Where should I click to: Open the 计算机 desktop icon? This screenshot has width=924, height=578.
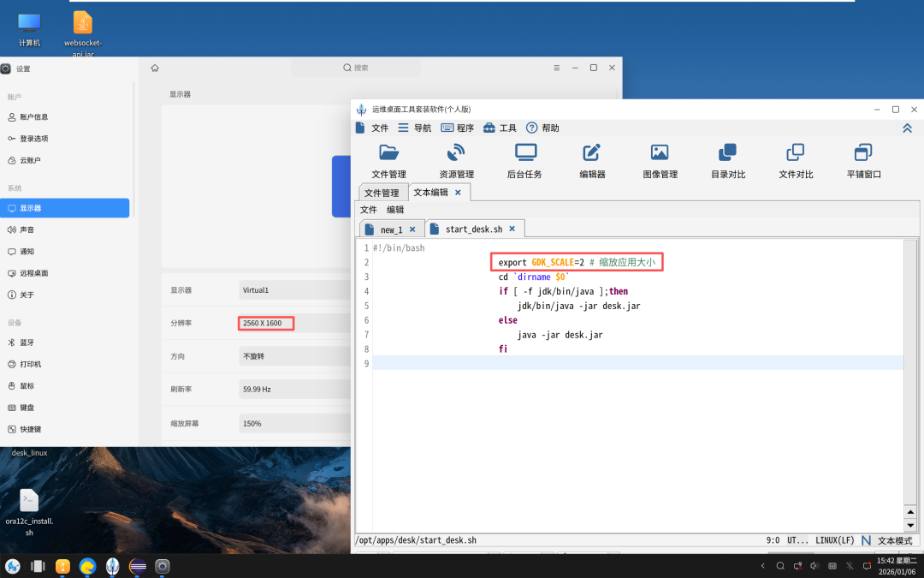29,29
